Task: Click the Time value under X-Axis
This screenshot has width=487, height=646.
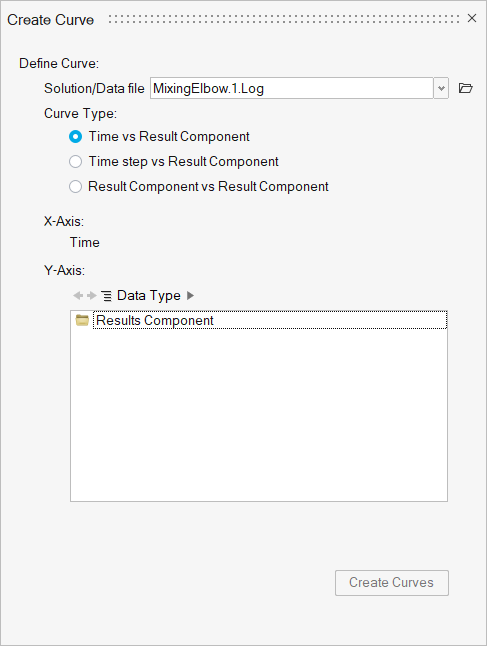Action: (84, 242)
